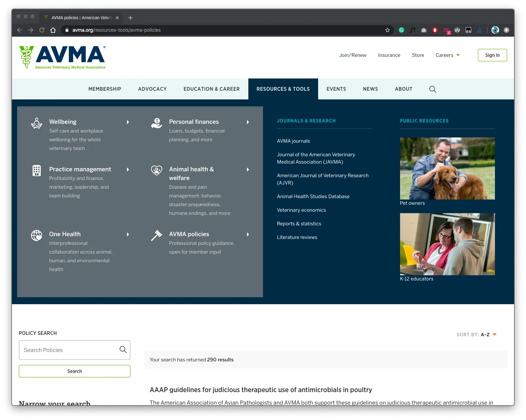This screenshot has width=526, height=420.
Task: Open the K-12 educators photo thumbnail
Action: pyautogui.click(x=447, y=244)
